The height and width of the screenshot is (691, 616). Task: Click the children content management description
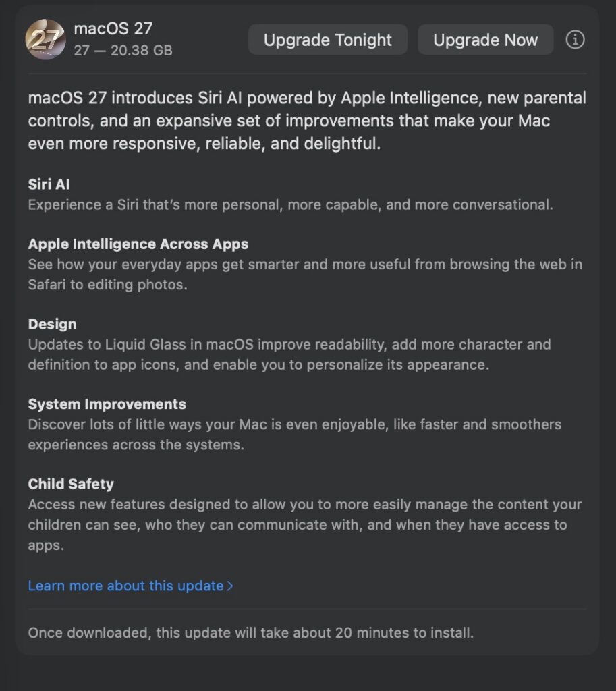[305, 525]
